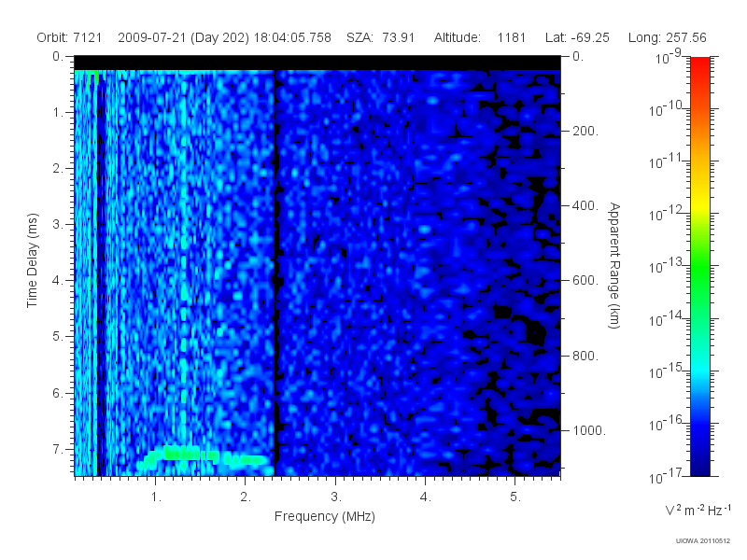747x560 pixels.
Task: Click the dark blue bottom of color bar
Action: (699, 464)
